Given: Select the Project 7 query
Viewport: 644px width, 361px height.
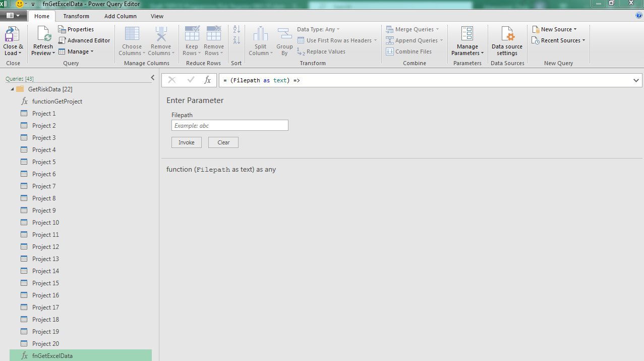Looking at the screenshot, I should point(81,186).
